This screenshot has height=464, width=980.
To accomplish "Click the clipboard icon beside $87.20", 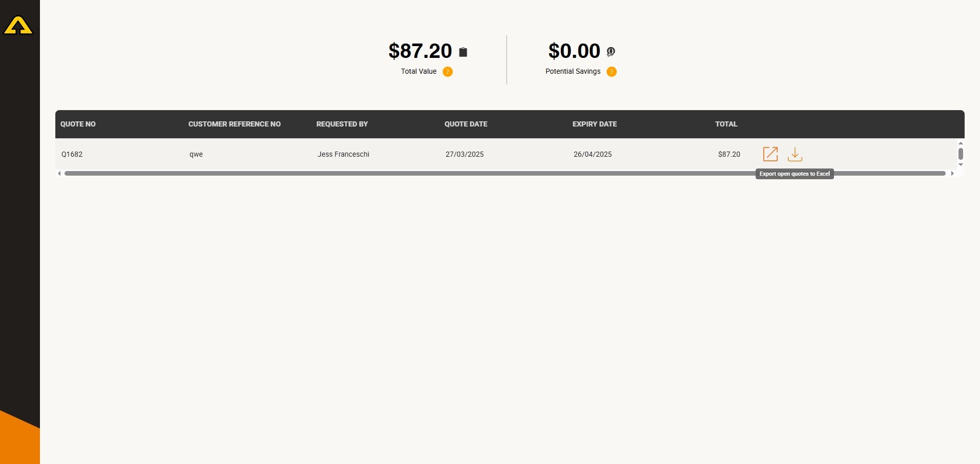I will [x=463, y=52].
